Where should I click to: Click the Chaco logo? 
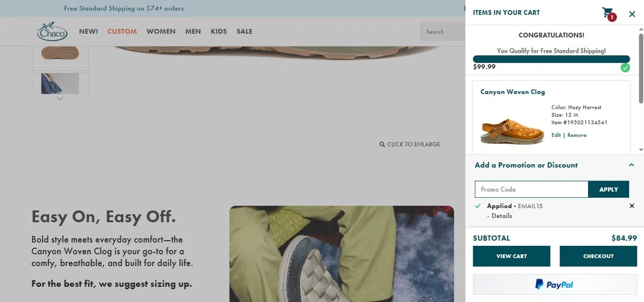tap(52, 31)
